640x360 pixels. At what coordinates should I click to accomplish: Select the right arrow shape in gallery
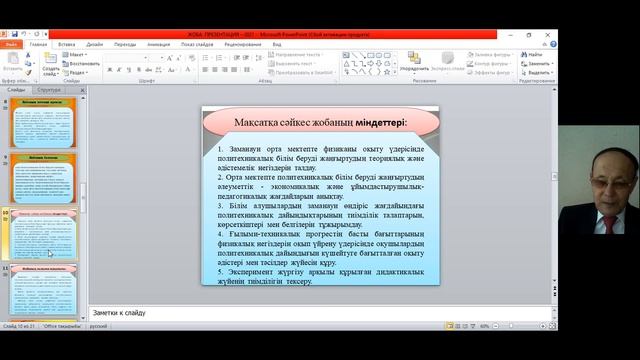point(371,64)
